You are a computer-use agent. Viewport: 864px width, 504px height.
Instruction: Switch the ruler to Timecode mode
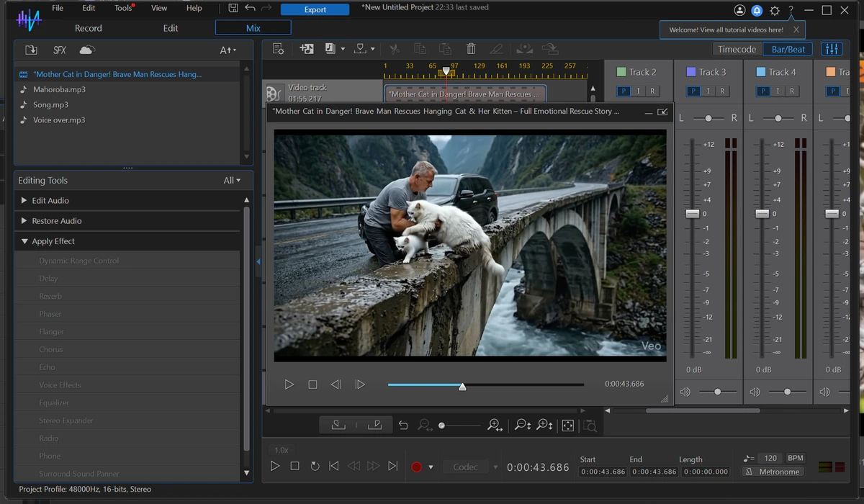pos(737,49)
